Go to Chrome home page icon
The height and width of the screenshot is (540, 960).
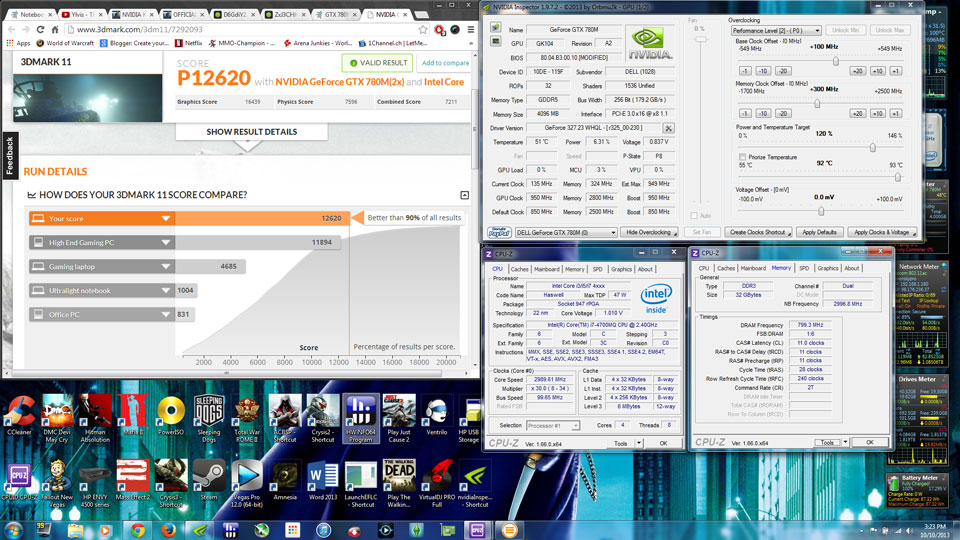pyautogui.click(x=55, y=29)
